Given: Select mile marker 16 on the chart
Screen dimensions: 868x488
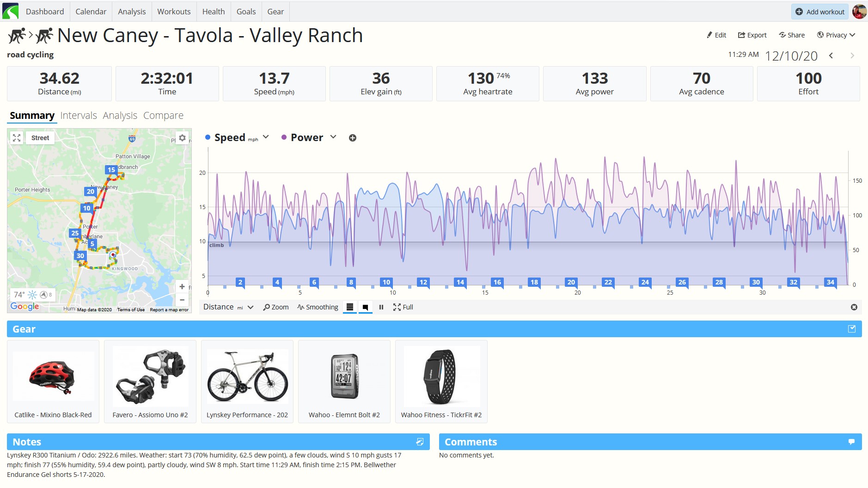Looking at the screenshot, I should point(497,282).
